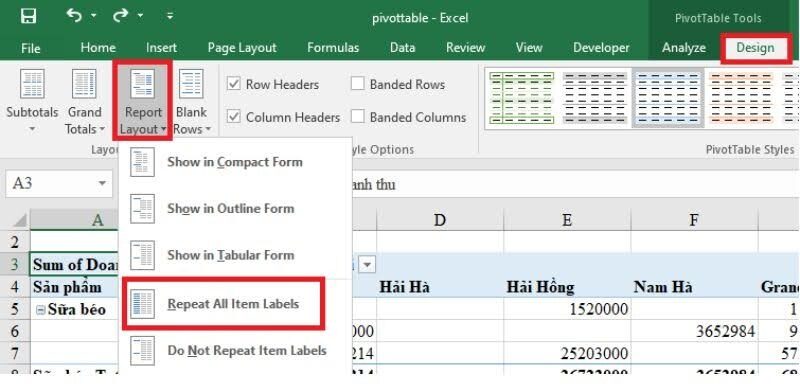
Task: Open the column labels filter dropdown
Action: click(367, 264)
